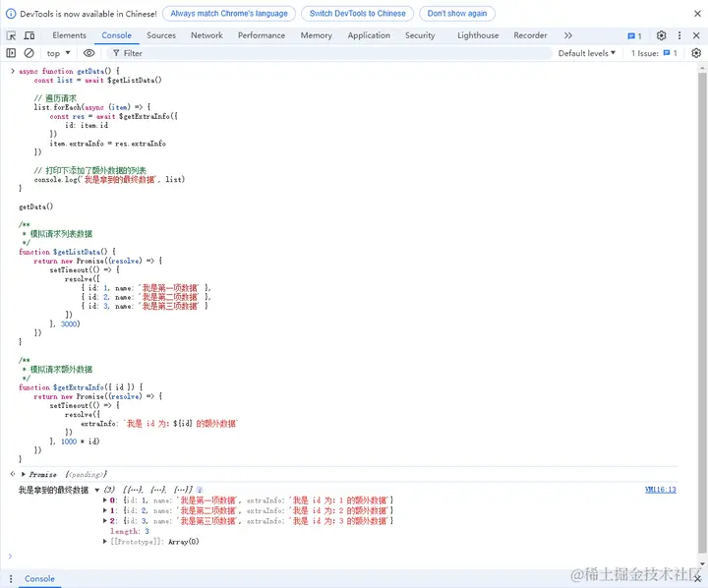
Task: Click the length: 3 property
Action: pyautogui.click(x=129, y=532)
